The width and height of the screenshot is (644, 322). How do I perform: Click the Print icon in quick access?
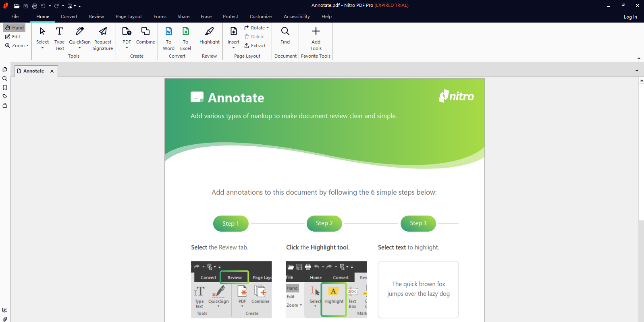[35, 6]
